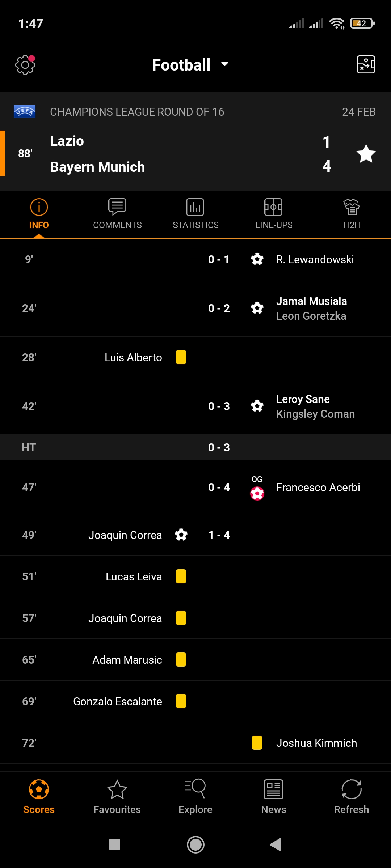Switch to the Comments tab
The height and width of the screenshot is (868, 391).
click(117, 214)
